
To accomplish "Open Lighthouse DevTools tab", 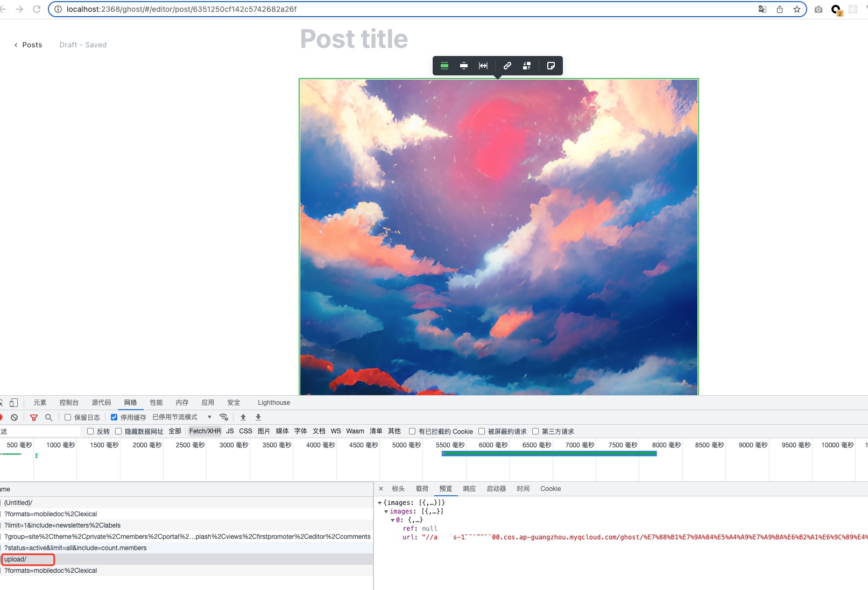I will [x=274, y=403].
